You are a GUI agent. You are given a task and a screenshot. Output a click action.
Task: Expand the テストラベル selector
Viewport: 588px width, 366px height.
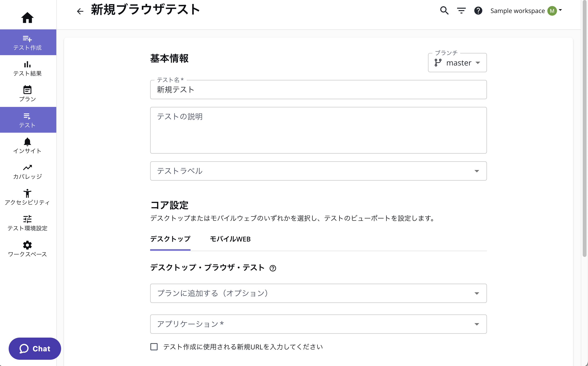pos(477,171)
